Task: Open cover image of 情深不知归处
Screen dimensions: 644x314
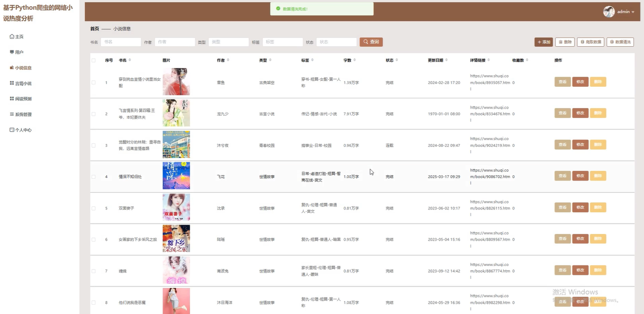Action: point(176,176)
